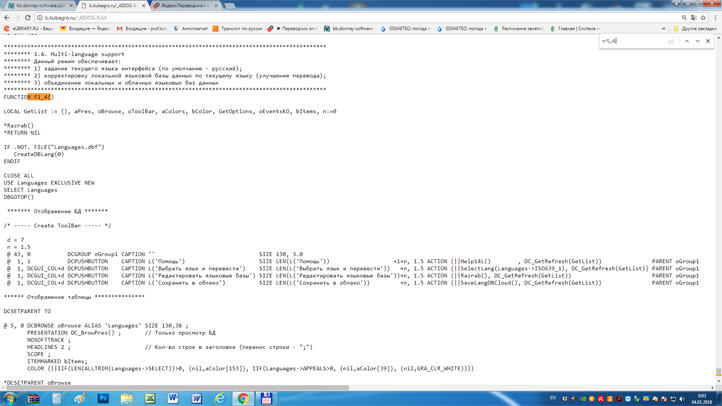Switch to the Яндекс.Переводчик tab

(x=183, y=5)
